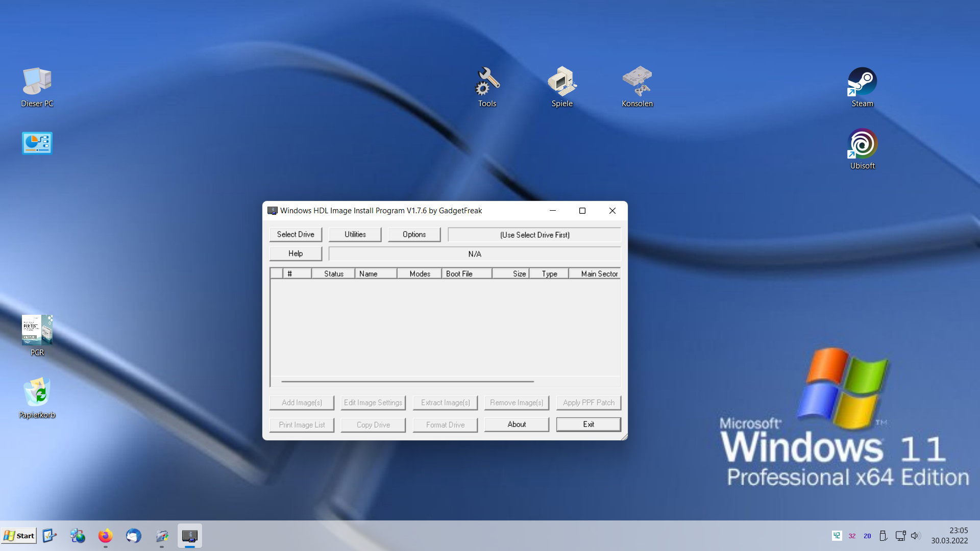
Task: Click the Exit button
Action: 589,424
